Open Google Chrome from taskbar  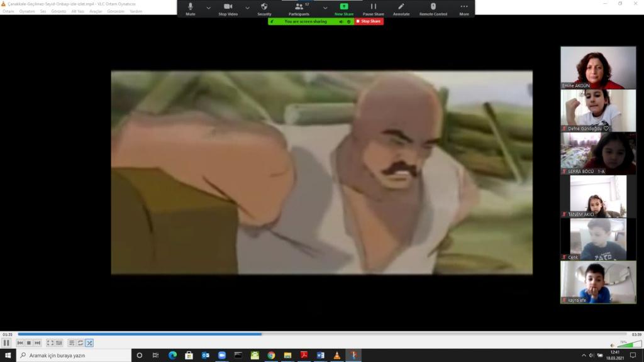271,356
